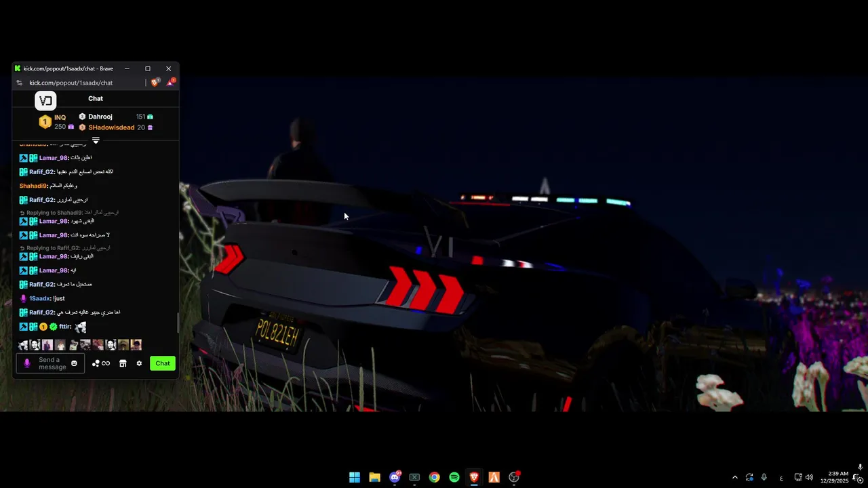
Task: Open the emoji picker smiley
Action: click(x=74, y=363)
